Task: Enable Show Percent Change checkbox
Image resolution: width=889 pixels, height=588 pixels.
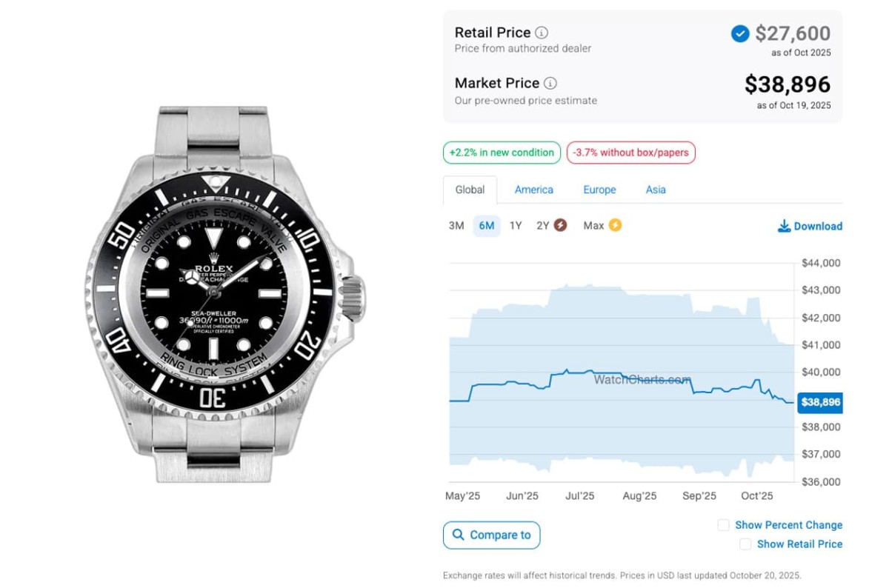Action: pos(723,525)
